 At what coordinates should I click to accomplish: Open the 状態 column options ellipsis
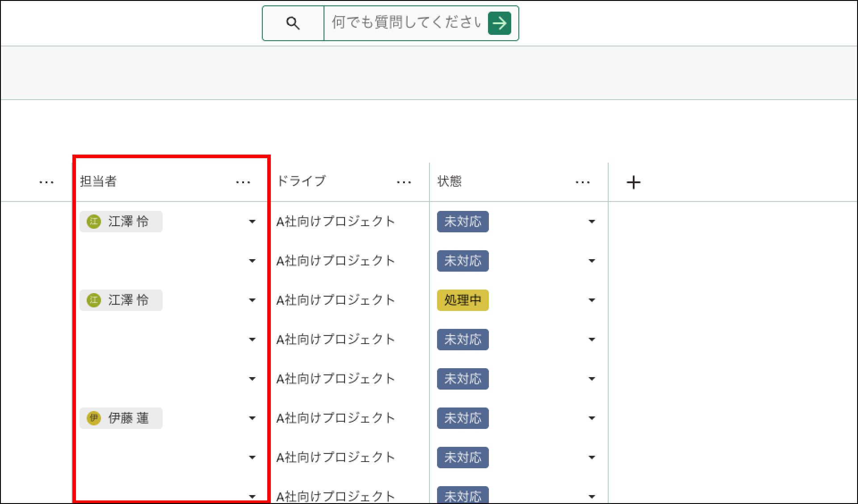[x=583, y=182]
